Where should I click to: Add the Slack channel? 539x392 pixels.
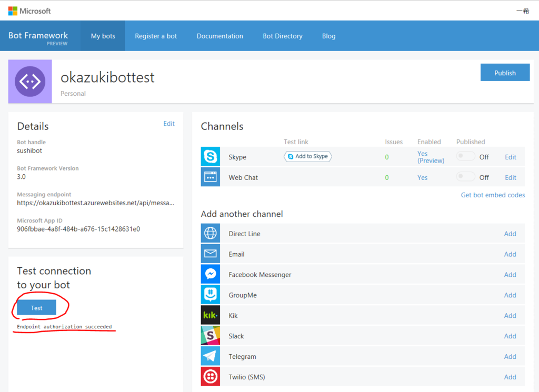coord(510,336)
